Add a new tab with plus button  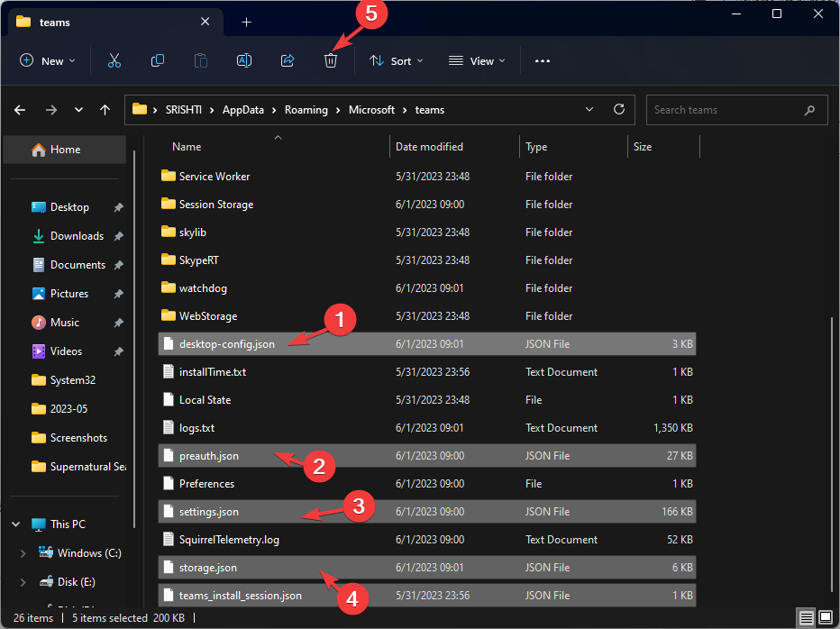246,22
